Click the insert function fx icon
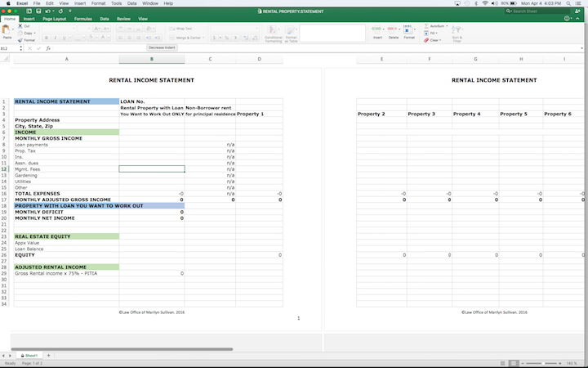Viewport: 588px width, 368px height. tap(47, 48)
